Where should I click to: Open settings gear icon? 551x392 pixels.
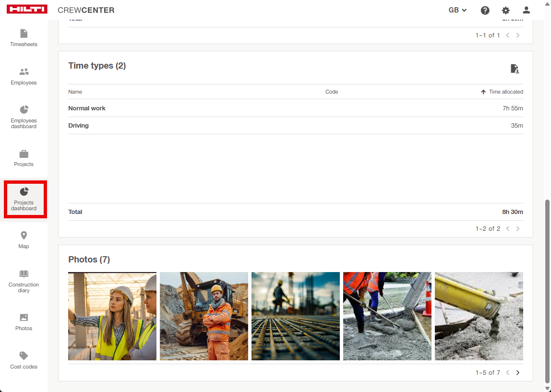click(x=505, y=10)
